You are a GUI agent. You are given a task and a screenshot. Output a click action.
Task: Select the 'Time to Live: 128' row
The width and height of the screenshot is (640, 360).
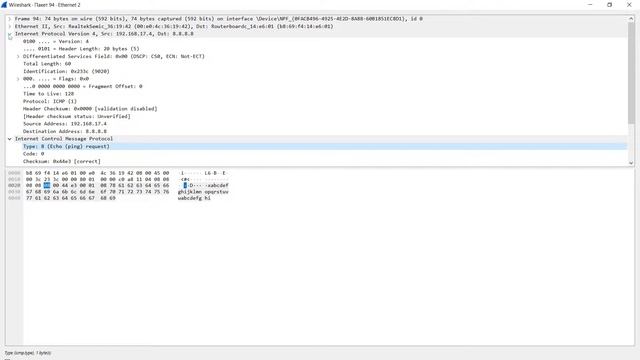coord(48,93)
